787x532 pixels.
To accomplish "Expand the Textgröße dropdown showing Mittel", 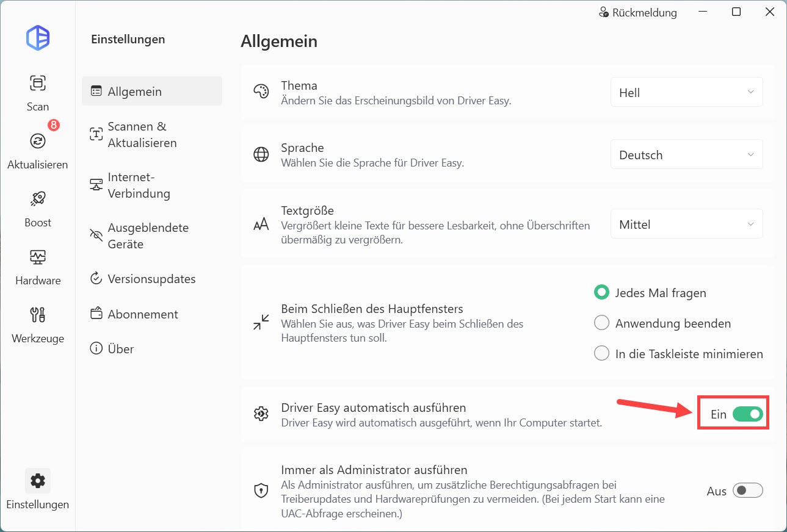I will [x=687, y=224].
